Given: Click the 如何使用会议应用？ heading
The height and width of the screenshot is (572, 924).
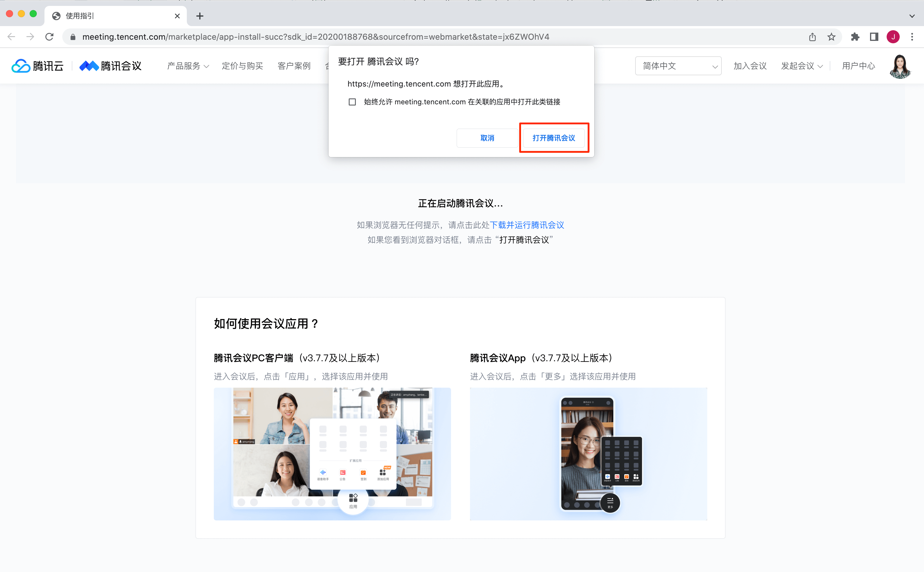Looking at the screenshot, I should coord(266,324).
